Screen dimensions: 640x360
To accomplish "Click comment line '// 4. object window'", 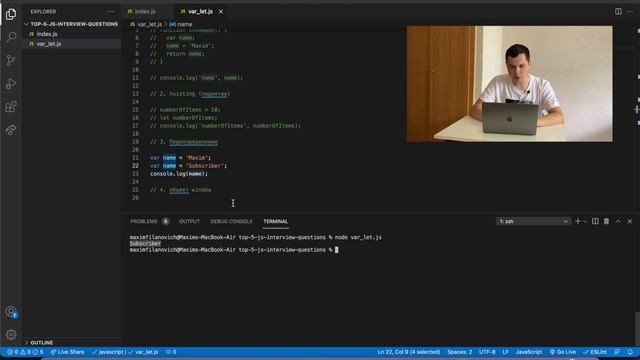I will [x=180, y=190].
